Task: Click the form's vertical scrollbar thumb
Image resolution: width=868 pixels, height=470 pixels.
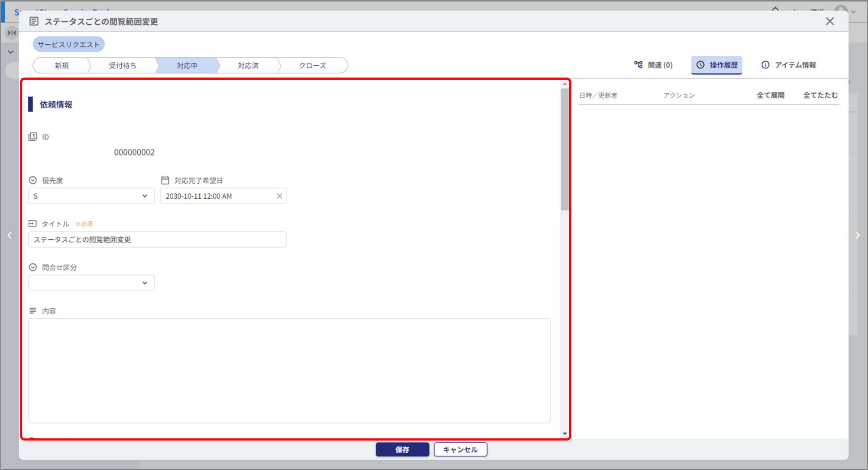Action: pos(564,149)
